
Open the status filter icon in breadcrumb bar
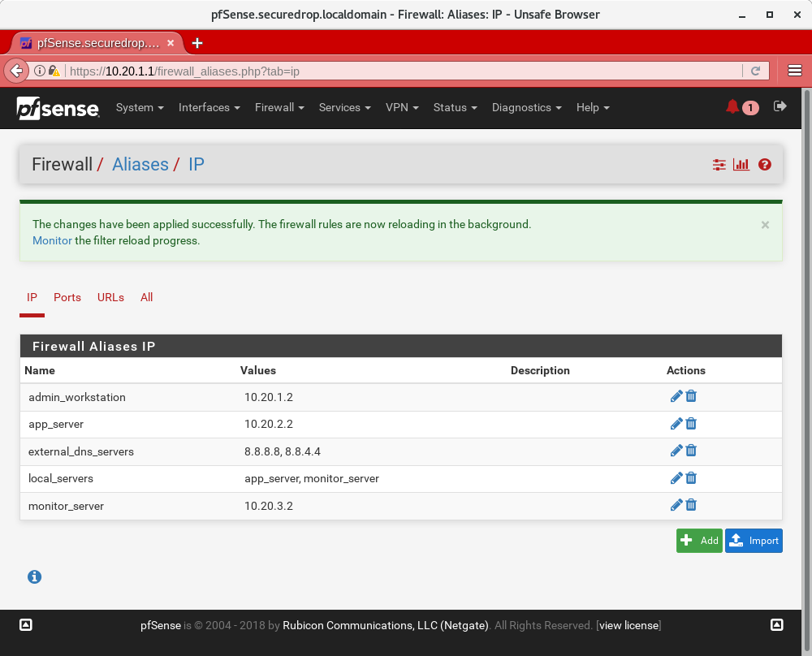point(719,164)
